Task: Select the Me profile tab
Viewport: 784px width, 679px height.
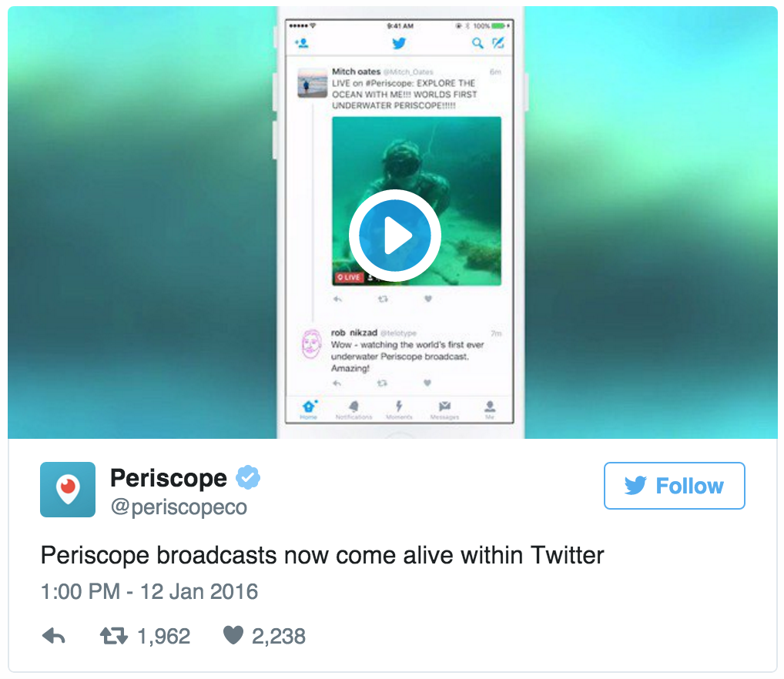Action: pyautogui.click(x=490, y=410)
